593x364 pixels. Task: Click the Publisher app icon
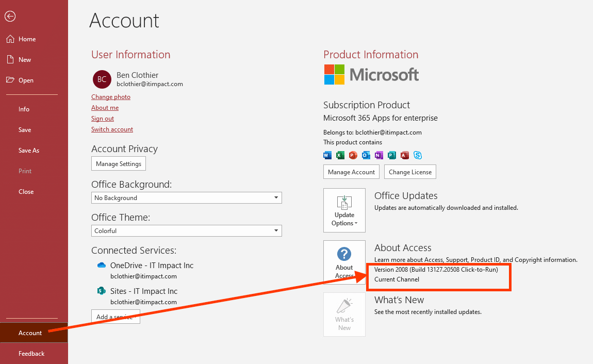pos(392,155)
